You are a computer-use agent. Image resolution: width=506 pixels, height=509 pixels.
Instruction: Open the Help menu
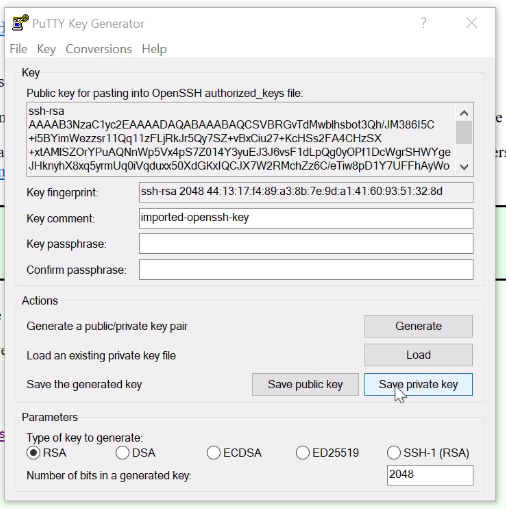click(x=154, y=49)
